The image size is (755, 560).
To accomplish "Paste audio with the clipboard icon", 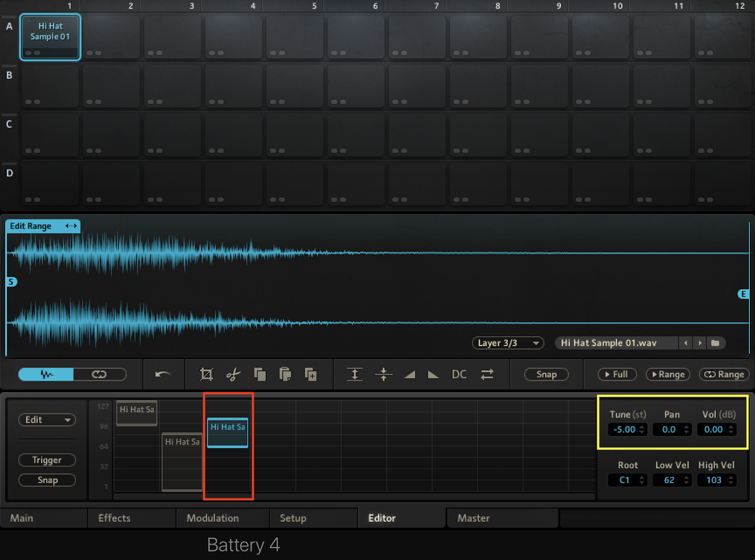I will (285, 374).
